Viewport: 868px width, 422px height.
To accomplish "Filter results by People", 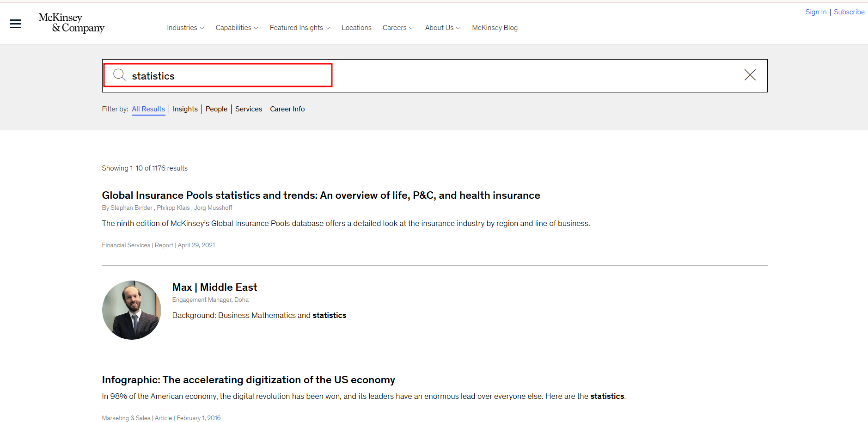I will [216, 109].
